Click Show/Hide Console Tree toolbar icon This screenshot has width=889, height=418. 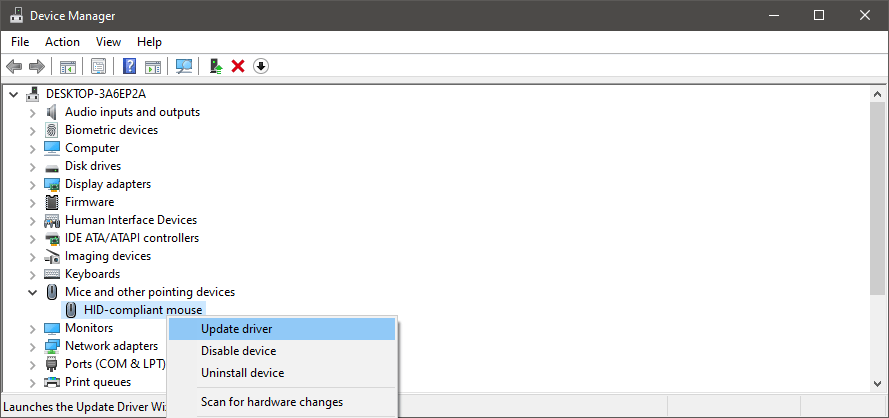point(68,67)
